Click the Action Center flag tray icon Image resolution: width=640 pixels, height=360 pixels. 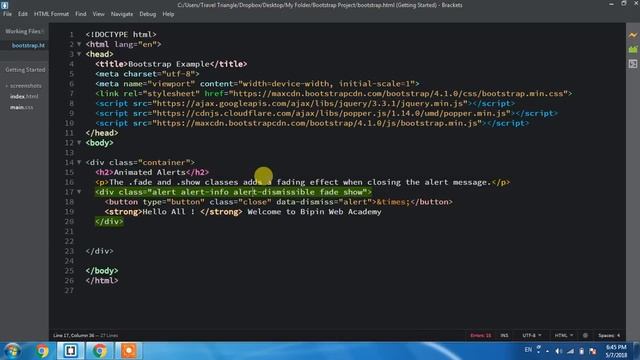(593, 351)
